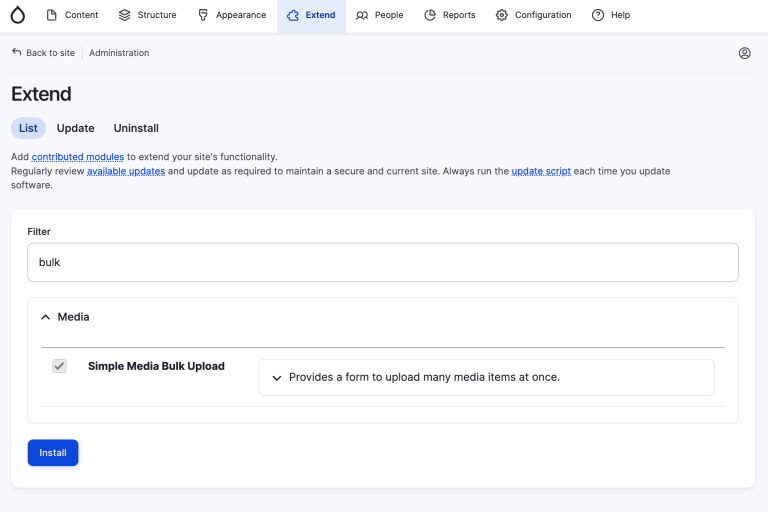
Task: Click the Structure layers icon
Action: click(x=124, y=15)
